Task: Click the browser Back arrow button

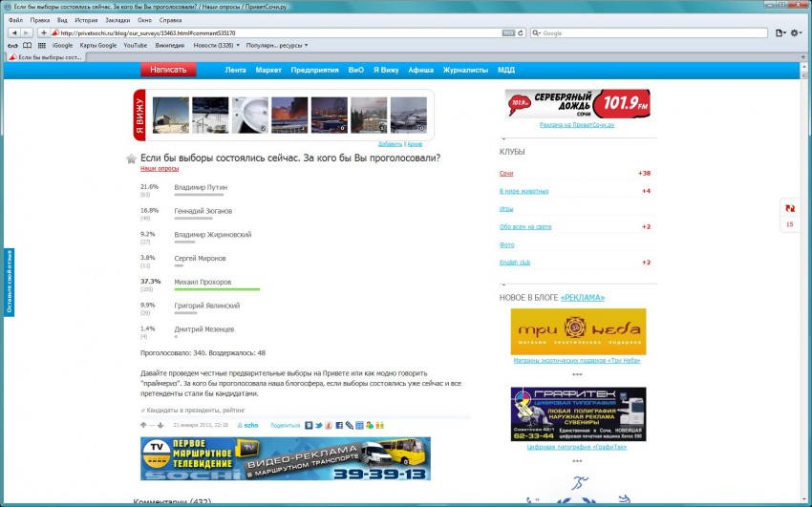Action: click(13, 32)
